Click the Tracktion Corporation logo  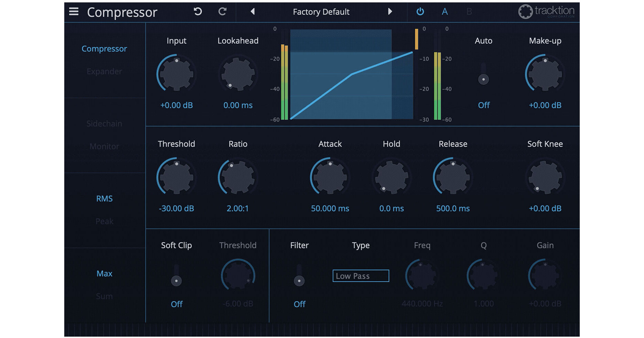tap(546, 11)
